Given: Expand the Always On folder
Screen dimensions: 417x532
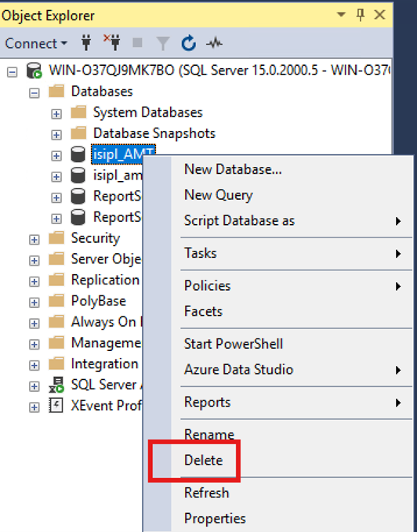Looking at the screenshot, I should coord(34,324).
